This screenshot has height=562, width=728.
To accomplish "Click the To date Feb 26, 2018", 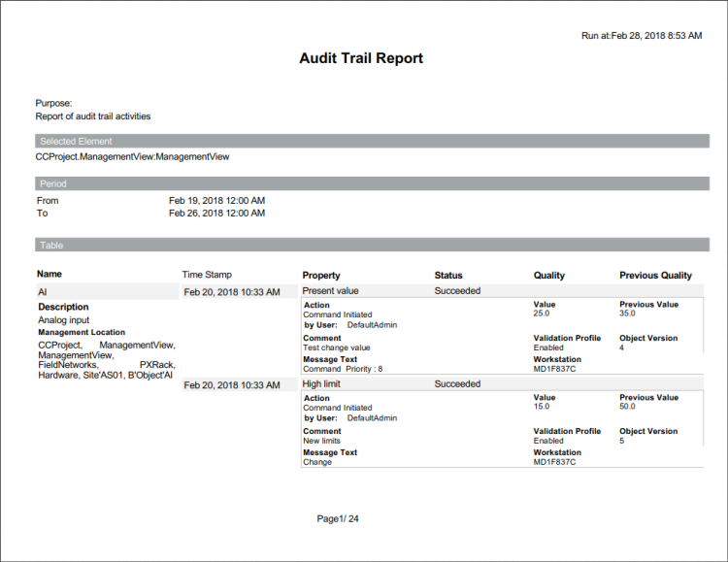I will (216, 213).
